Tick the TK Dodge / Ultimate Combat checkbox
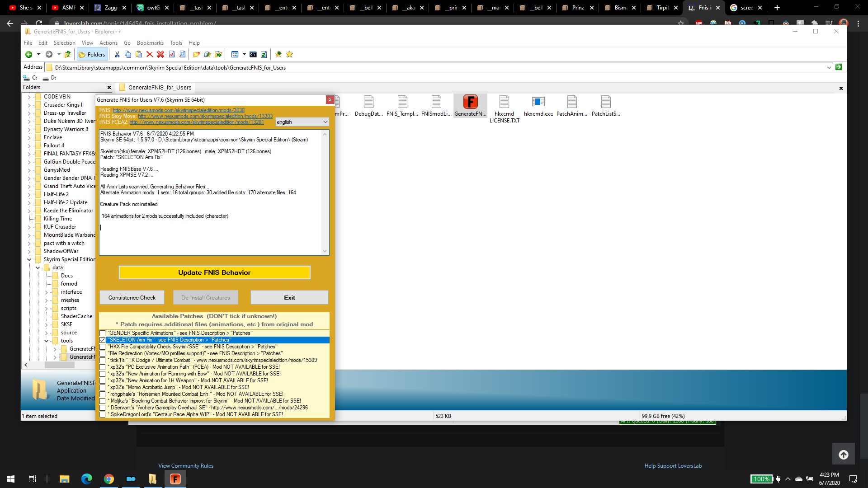Viewport: 868px width, 488px height. pos(103,361)
